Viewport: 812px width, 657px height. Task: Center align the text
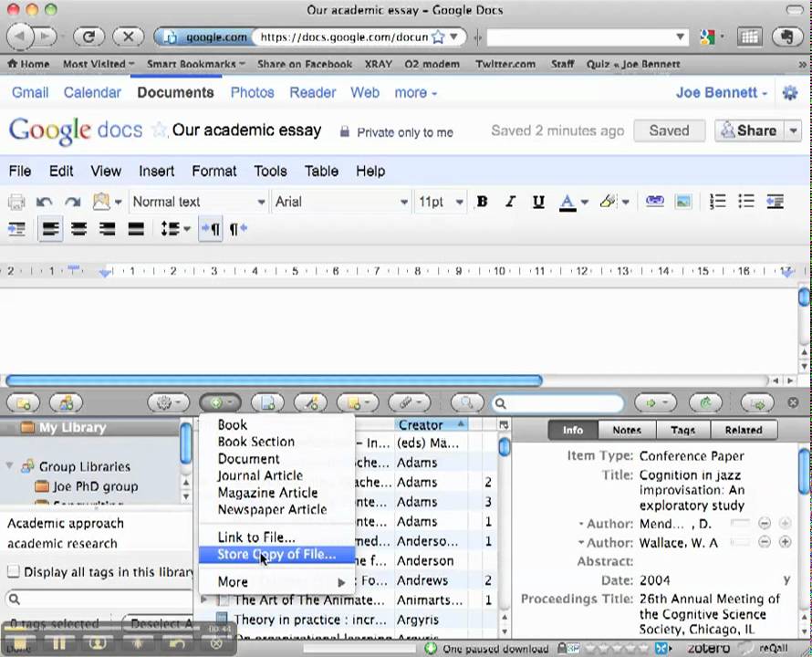click(x=78, y=228)
